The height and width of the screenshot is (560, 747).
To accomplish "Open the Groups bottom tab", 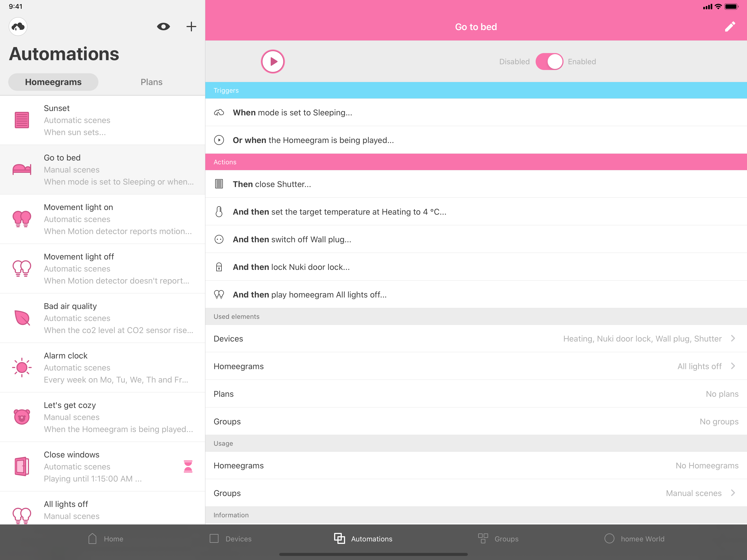I will (x=498, y=539).
